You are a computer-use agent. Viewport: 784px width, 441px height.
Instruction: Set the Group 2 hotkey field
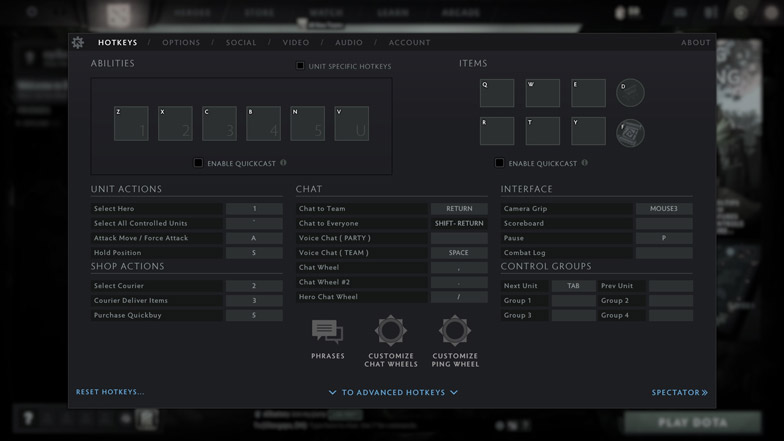coord(670,300)
